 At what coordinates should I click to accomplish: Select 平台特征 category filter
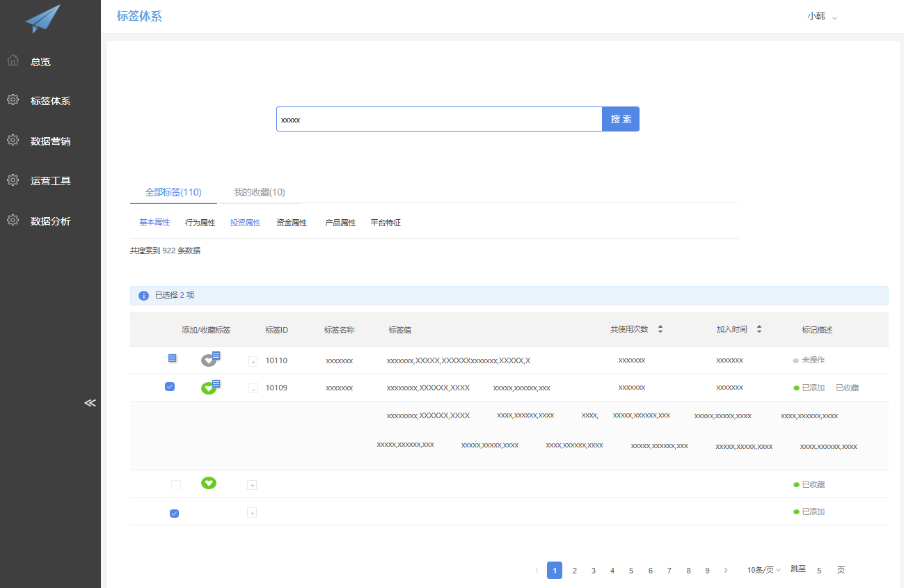pos(386,223)
